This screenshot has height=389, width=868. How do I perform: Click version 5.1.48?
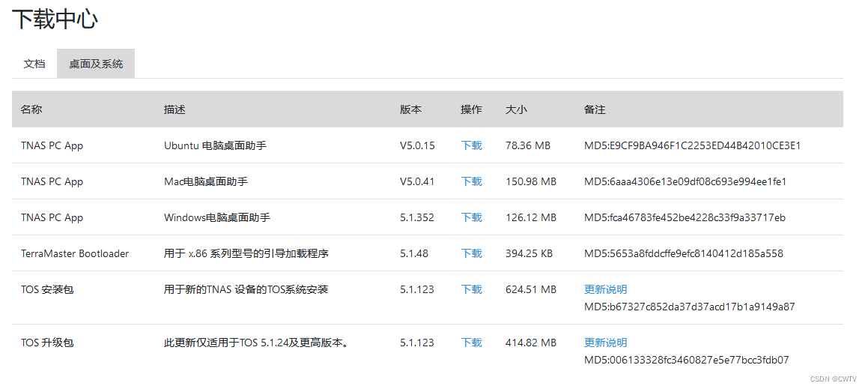coord(414,254)
